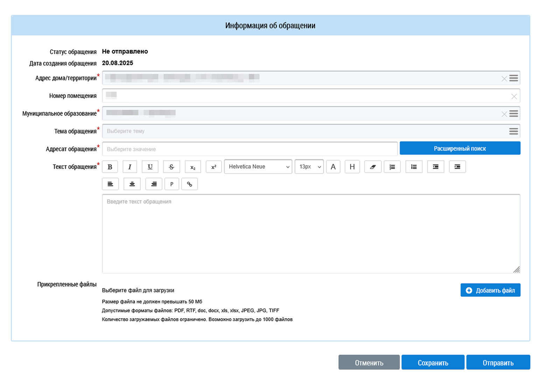Viewport: 541px width, 392px height.
Task: Open the Helvetica Neue font dropdown
Action: (x=258, y=167)
